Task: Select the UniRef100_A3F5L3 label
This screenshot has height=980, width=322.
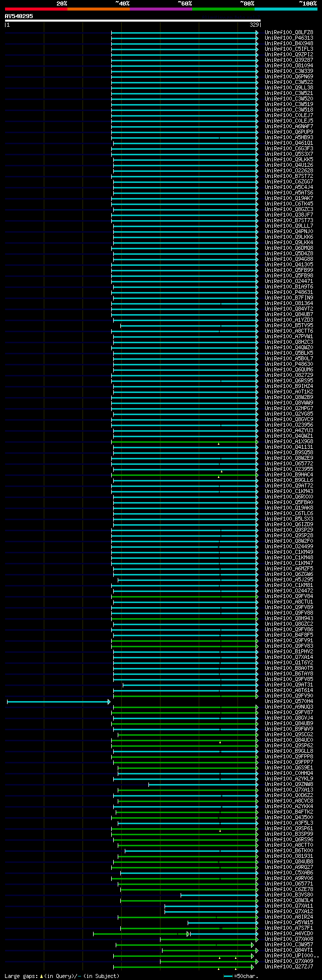Action: [x=289, y=823]
